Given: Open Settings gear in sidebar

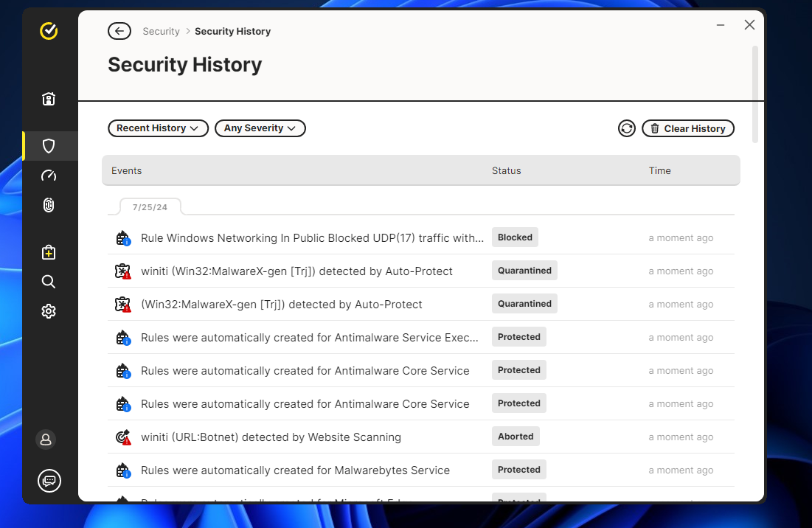Looking at the screenshot, I should (x=49, y=311).
